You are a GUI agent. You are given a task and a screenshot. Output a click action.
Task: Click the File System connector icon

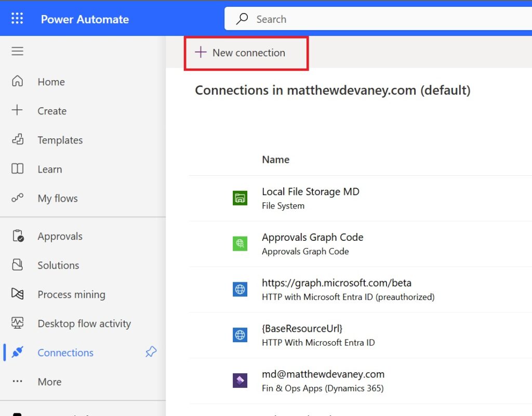coord(240,198)
